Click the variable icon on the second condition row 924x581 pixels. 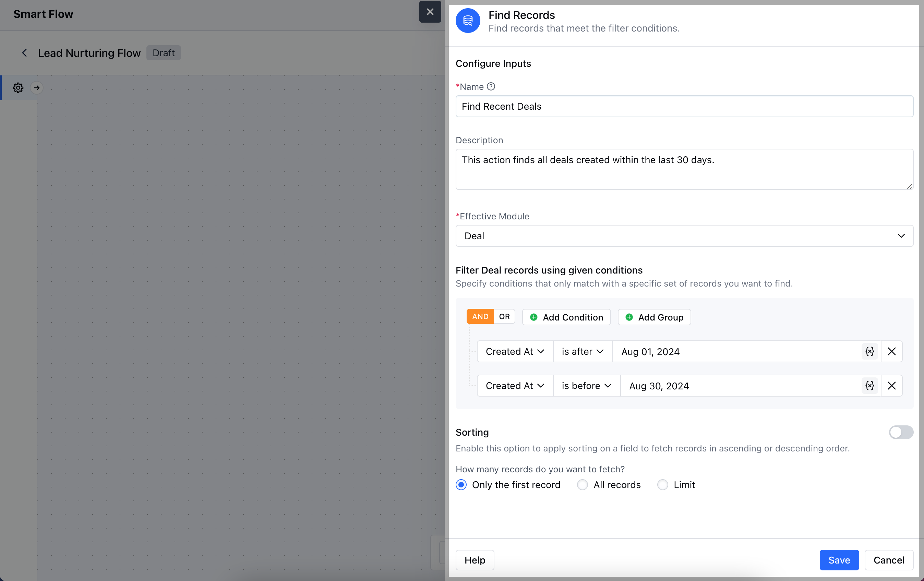click(869, 386)
